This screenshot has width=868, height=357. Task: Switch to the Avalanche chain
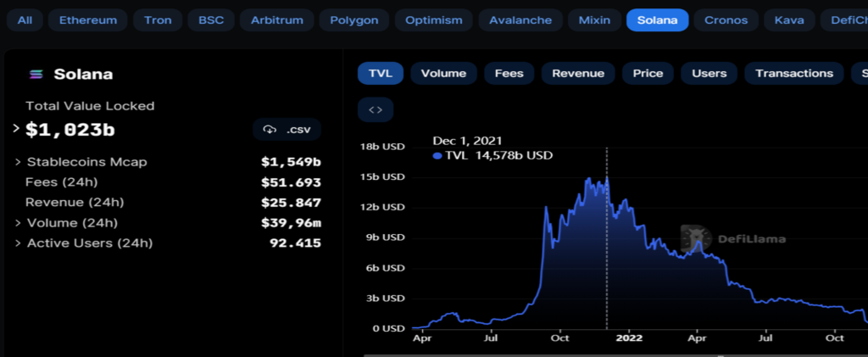(x=520, y=20)
